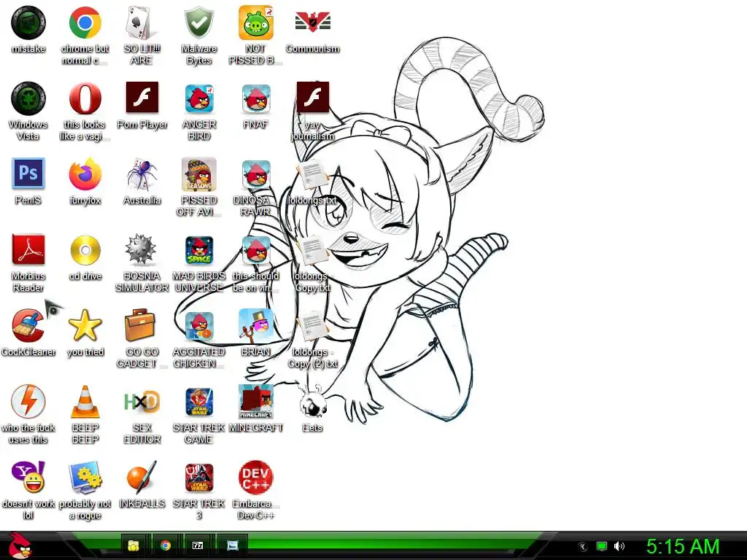Select the 'BOSNIA SIMULATOR' minesweeper icon
The width and height of the screenshot is (747, 560).
click(142, 249)
